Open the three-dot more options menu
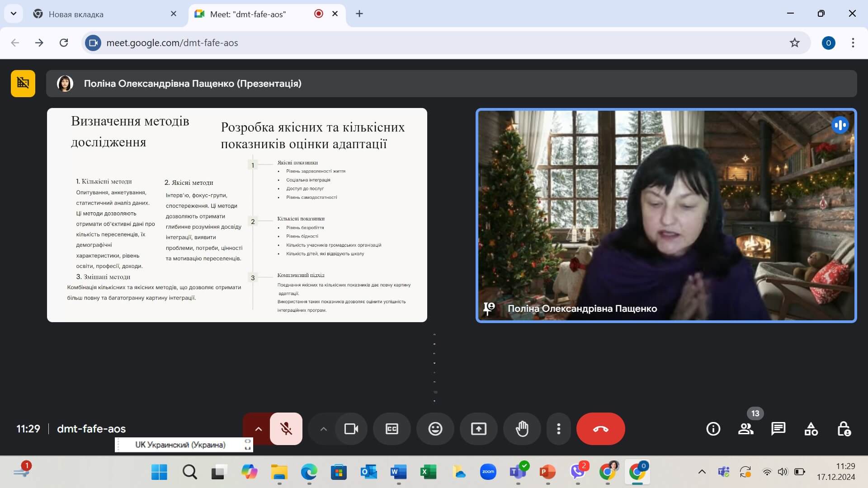Image resolution: width=868 pixels, height=488 pixels. 559,429
